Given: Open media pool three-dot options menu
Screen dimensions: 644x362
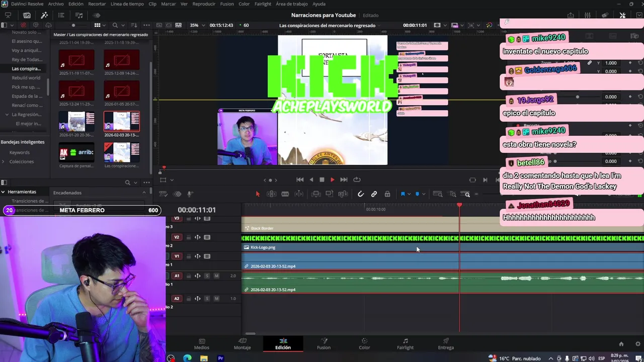Looking at the screenshot, I should 146,25.
